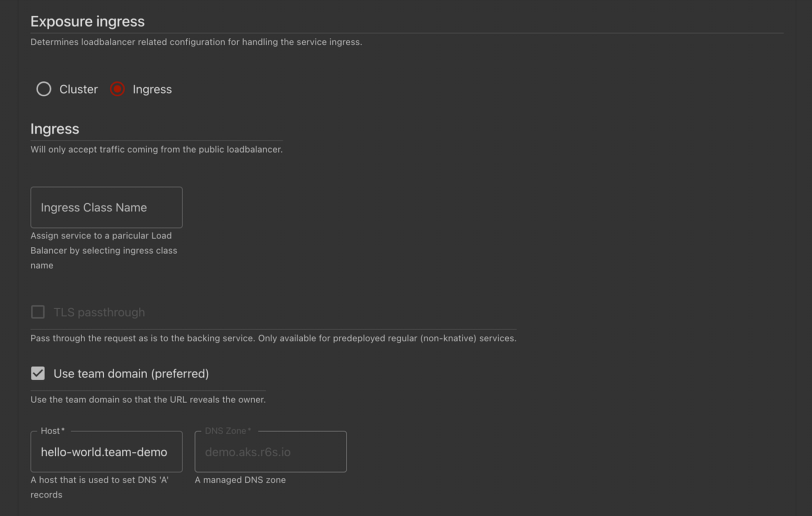
Task: Click the DNS Zone field demo.aks.r6s.io
Action: click(x=270, y=452)
